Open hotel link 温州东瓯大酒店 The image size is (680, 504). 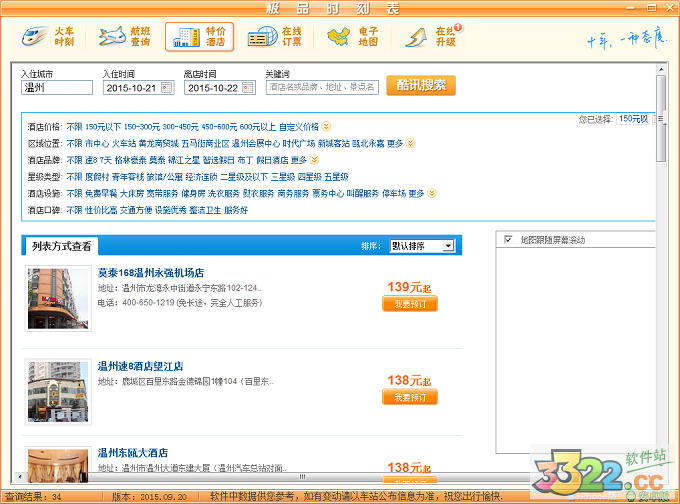point(133,453)
